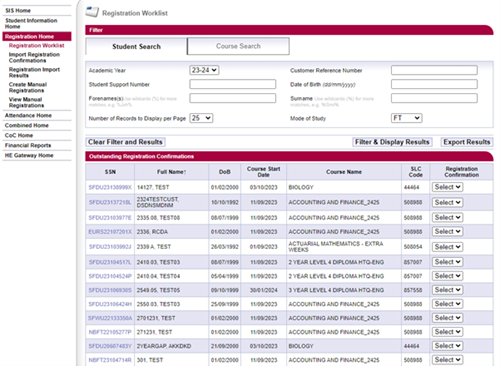Switch to the Course Search tab
The width and height of the screenshot is (500, 366).
(238, 46)
